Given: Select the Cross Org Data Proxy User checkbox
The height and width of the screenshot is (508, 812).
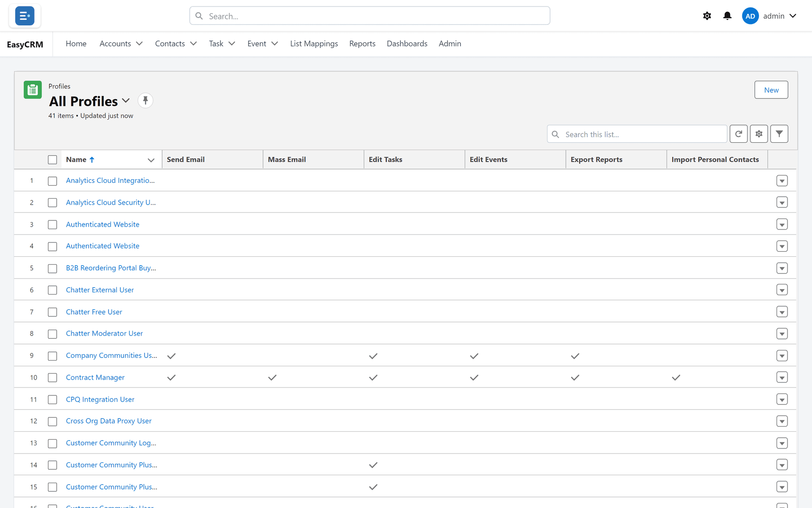Looking at the screenshot, I should pos(53,421).
